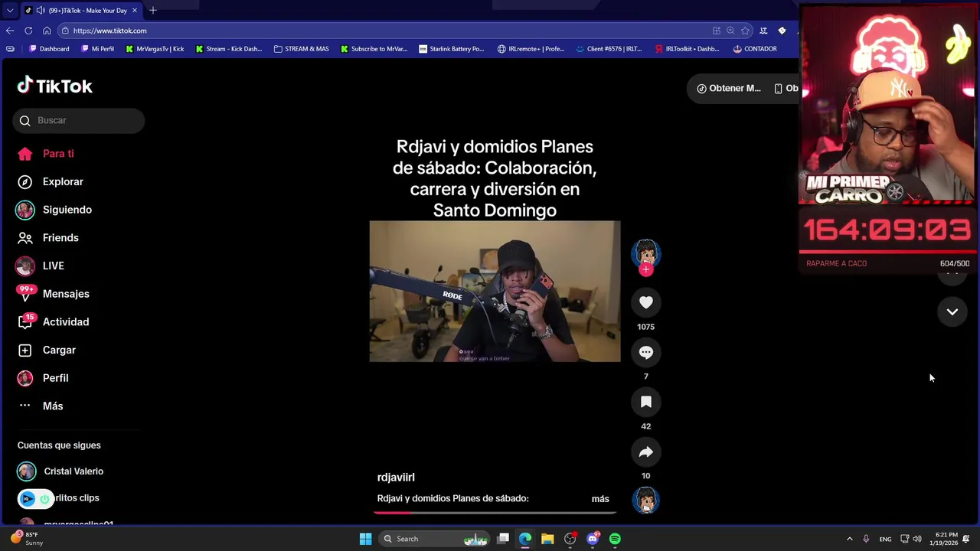
Task: Switch ENG input language
Action: [885, 539]
